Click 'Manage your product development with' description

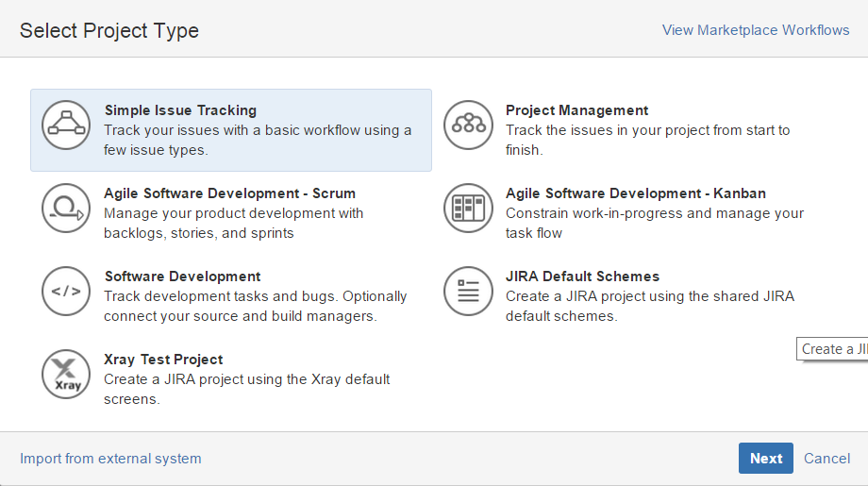[234, 223]
